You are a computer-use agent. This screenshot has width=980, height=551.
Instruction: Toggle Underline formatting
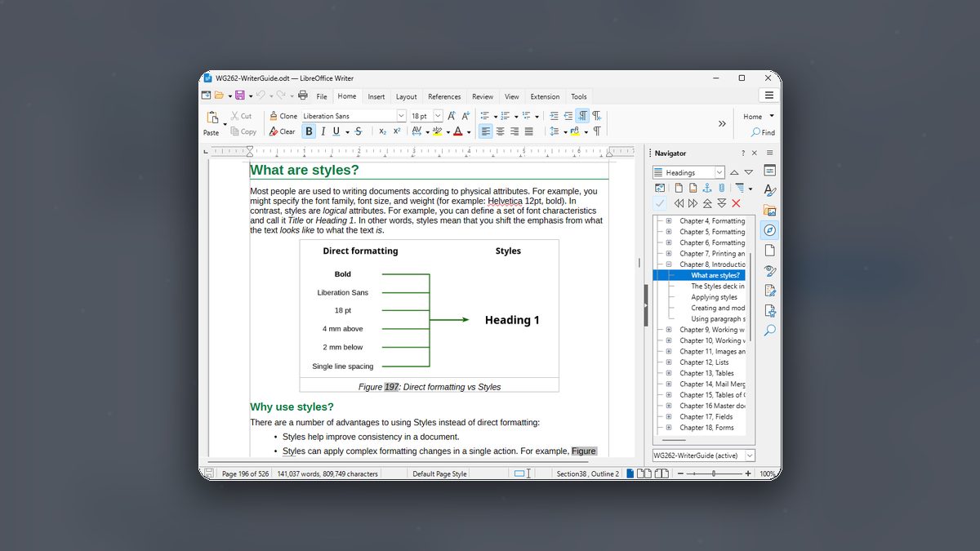(x=336, y=131)
